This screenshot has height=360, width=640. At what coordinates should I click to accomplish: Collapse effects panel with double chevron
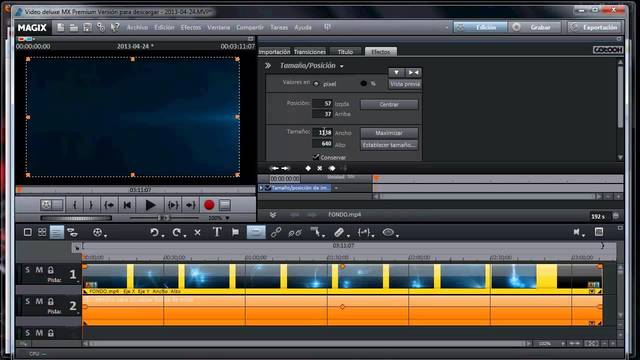pos(268,66)
